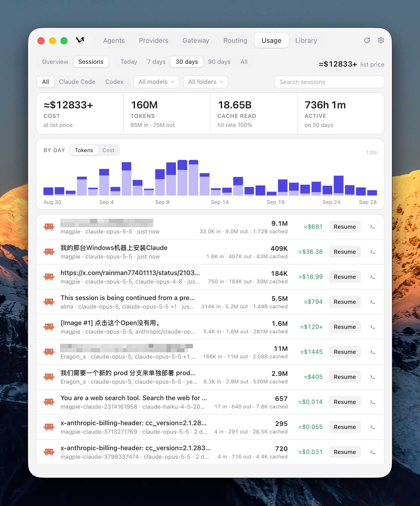The width and height of the screenshot is (420, 506).
Task: Click the tallest Sep 12 bar in chart
Action: click(193, 178)
